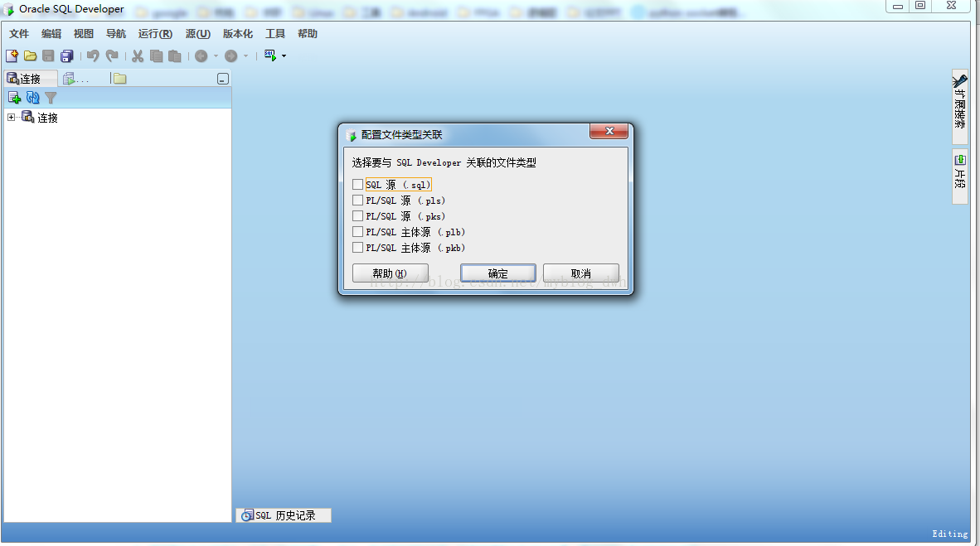
Task: Click the Redo arrow icon
Action: (x=112, y=56)
